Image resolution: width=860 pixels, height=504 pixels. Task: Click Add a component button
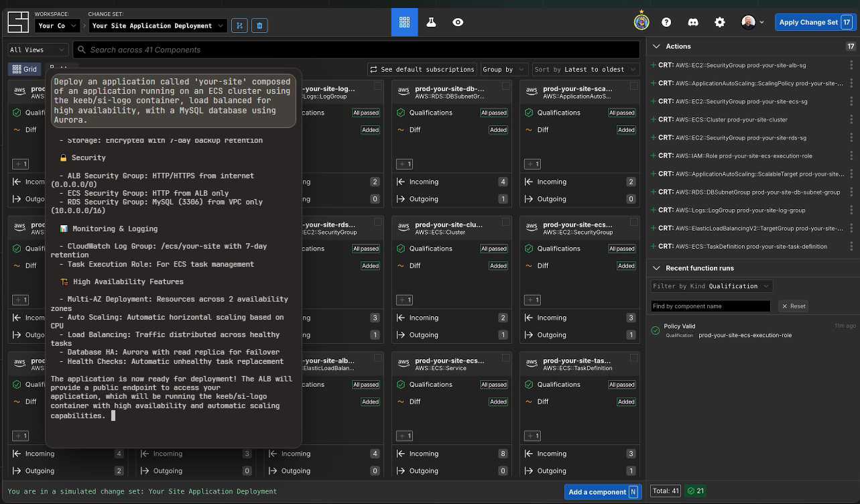pos(603,492)
